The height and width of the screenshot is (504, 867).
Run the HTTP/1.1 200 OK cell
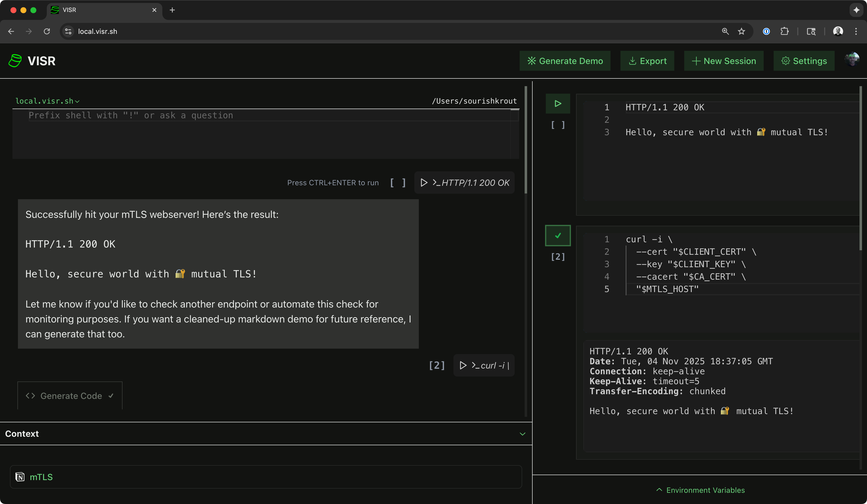click(464, 183)
